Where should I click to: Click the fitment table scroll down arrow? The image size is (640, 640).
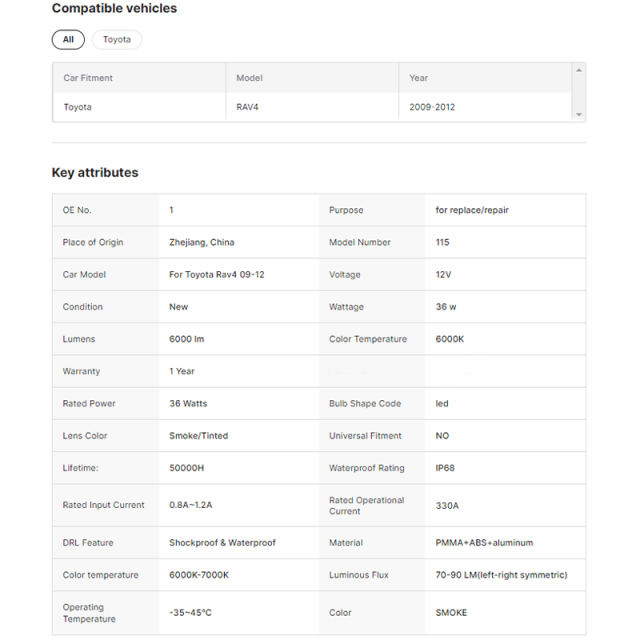tap(578, 115)
